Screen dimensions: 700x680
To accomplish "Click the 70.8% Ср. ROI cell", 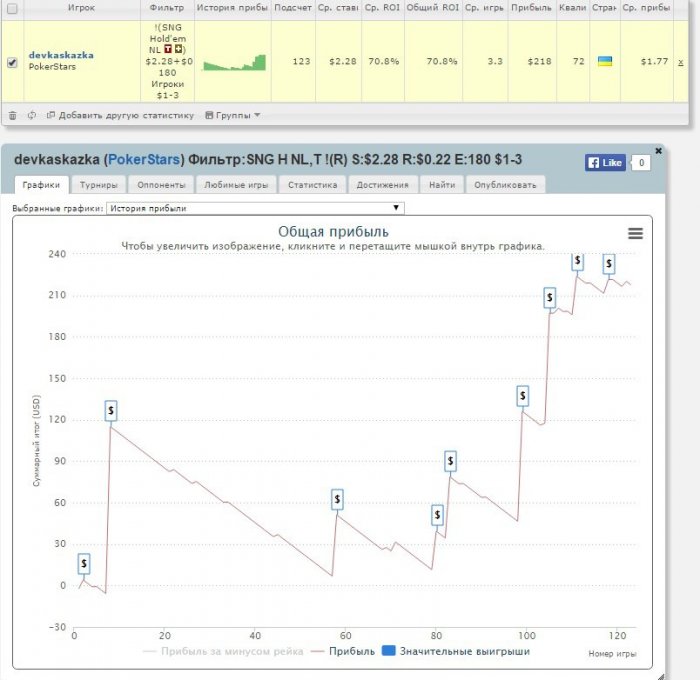I will (383, 62).
